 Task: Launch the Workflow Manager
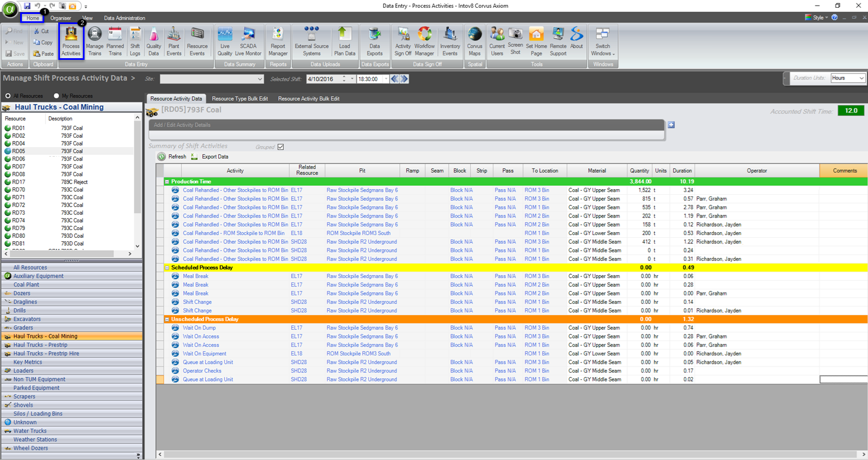pyautogui.click(x=424, y=41)
